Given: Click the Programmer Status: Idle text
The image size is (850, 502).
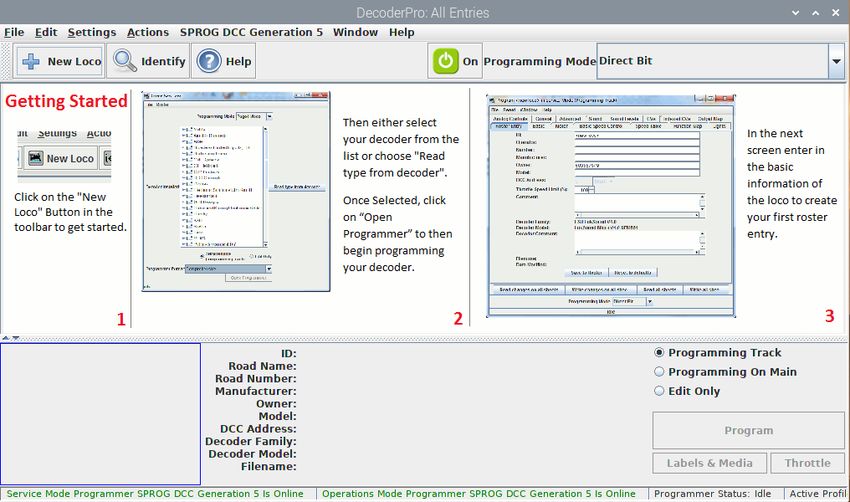Looking at the screenshot, I should coord(712,494).
